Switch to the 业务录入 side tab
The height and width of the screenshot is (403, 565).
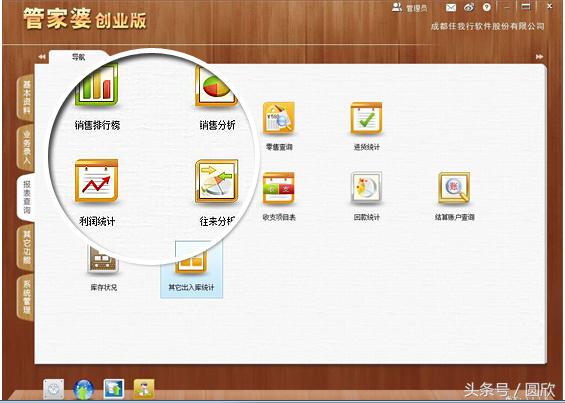pyautogui.click(x=26, y=148)
